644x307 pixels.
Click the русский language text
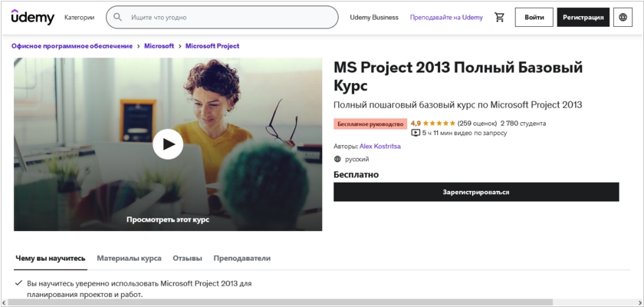point(357,159)
